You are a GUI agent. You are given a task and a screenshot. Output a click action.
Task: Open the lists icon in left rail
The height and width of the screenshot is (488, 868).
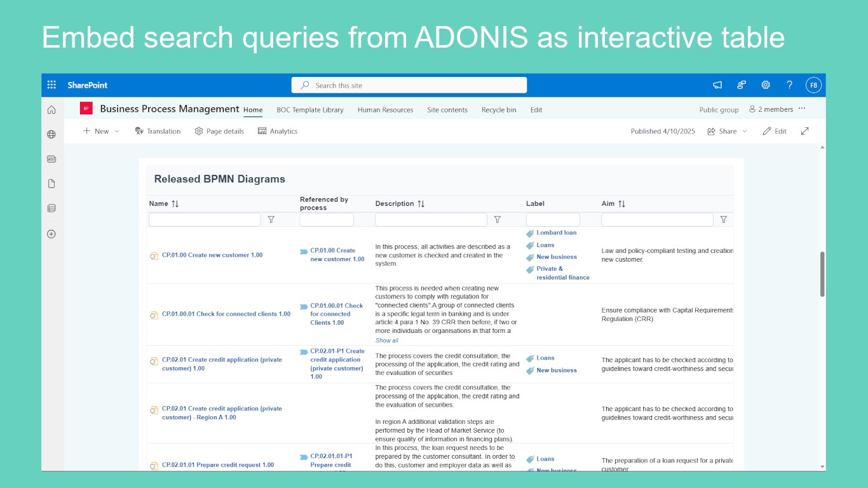(51, 208)
